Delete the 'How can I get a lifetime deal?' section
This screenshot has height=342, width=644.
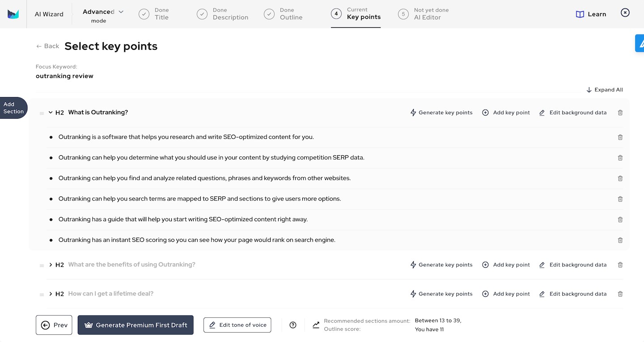620,294
